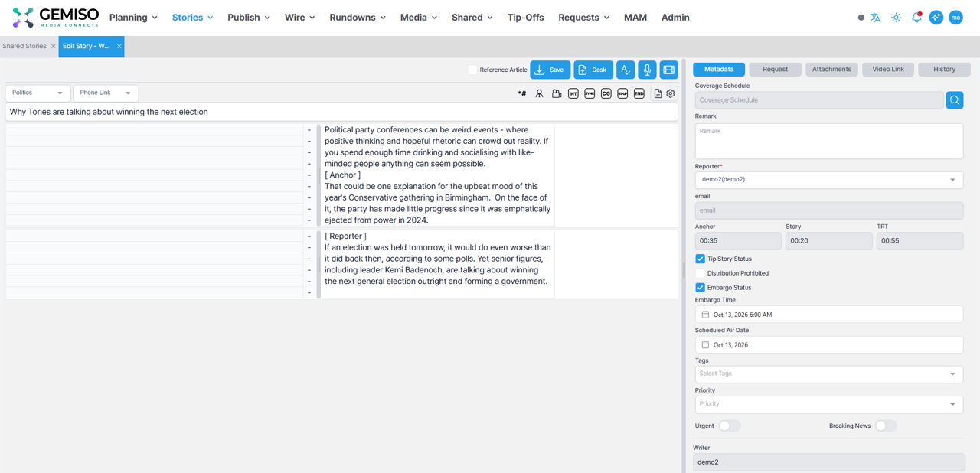Insert the END tag
This screenshot has height=473, width=980.
tap(639, 93)
